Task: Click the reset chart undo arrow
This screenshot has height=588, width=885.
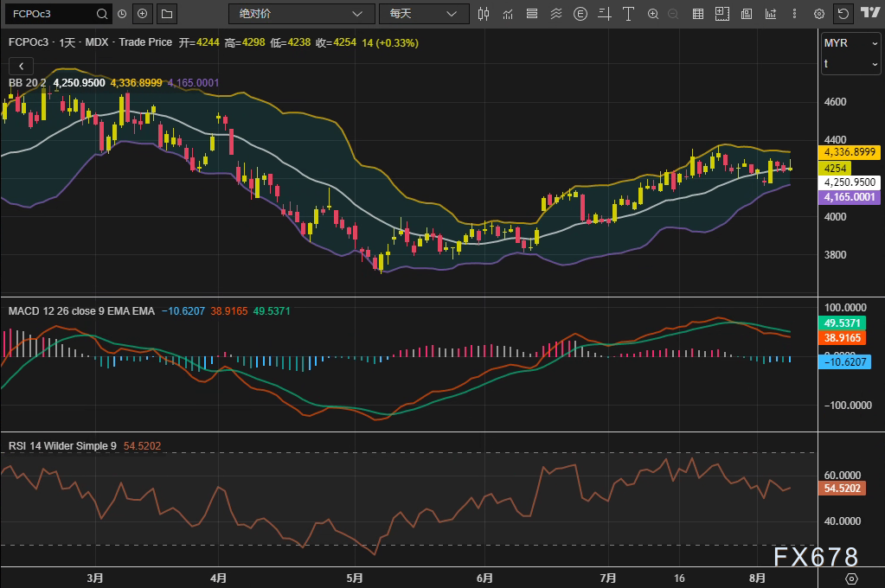Action: [843, 14]
